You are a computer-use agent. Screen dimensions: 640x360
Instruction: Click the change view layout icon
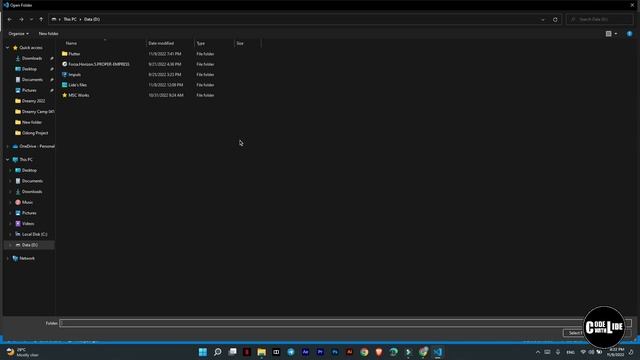pyautogui.click(x=609, y=33)
